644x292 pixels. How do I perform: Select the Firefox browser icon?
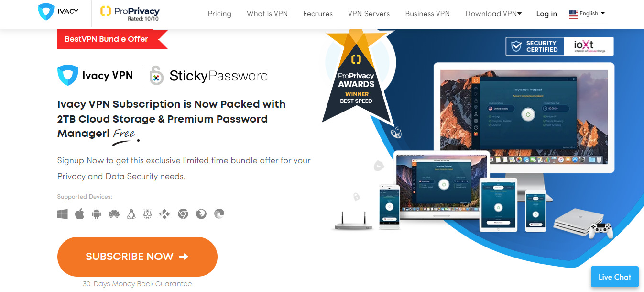coord(201,214)
